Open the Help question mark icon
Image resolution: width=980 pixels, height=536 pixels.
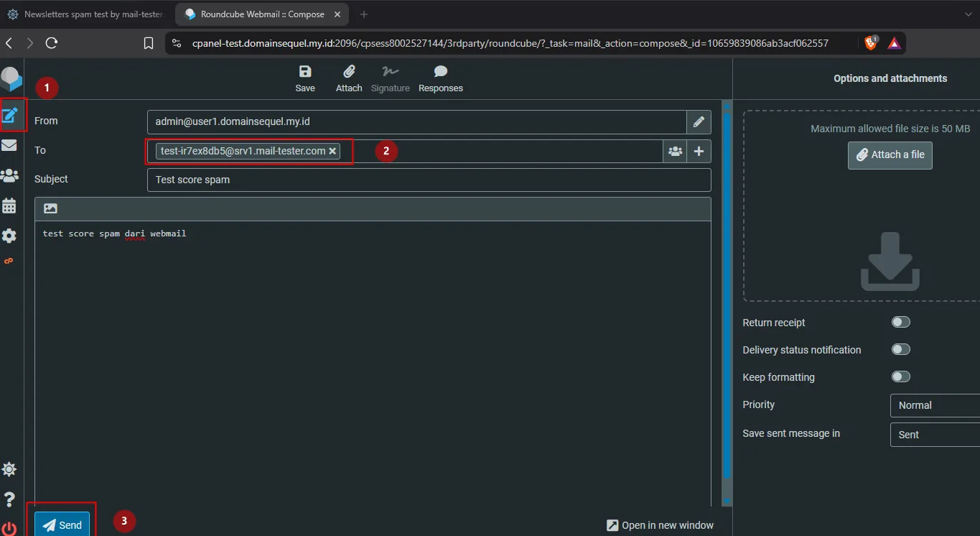(9, 499)
